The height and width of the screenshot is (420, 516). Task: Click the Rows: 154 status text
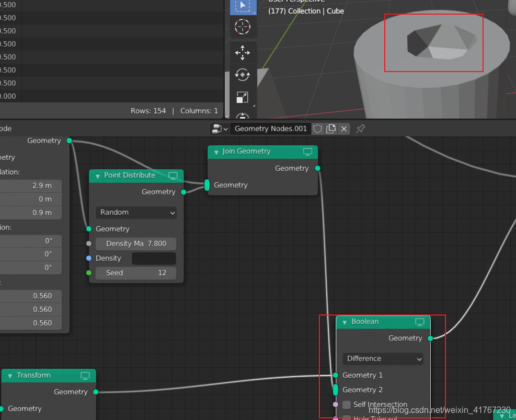pos(148,111)
